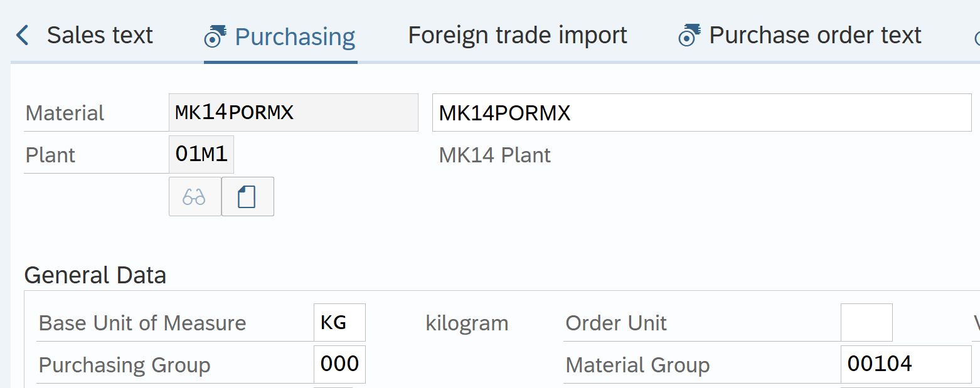Focus the material description text field
980x388 pixels.
click(701, 113)
